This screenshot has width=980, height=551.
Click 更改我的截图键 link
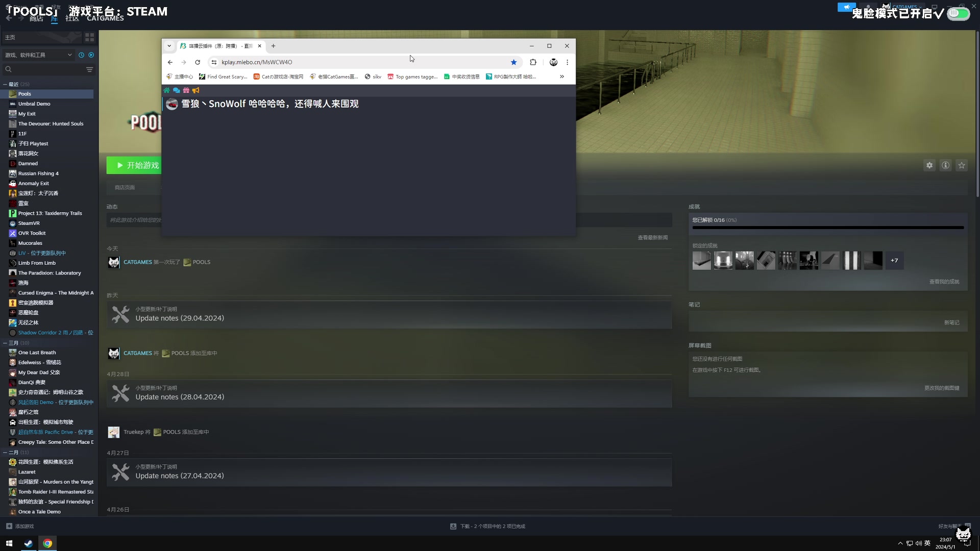coord(942,388)
